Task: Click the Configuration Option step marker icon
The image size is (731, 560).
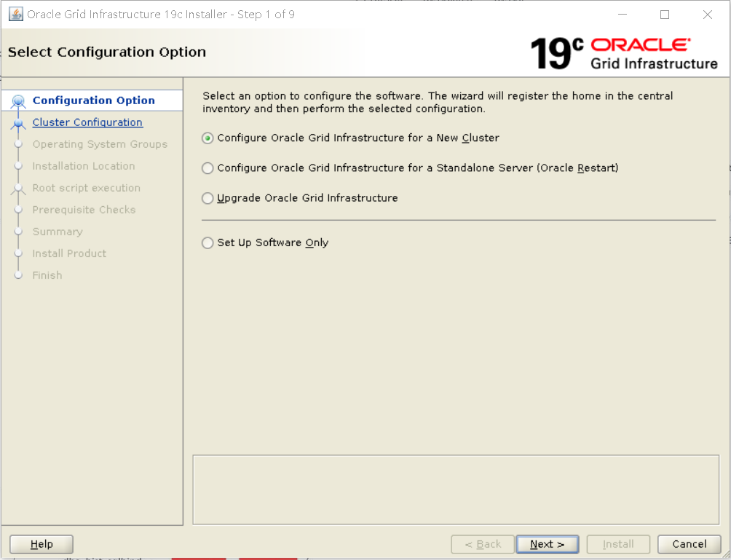Action: pos(18,100)
